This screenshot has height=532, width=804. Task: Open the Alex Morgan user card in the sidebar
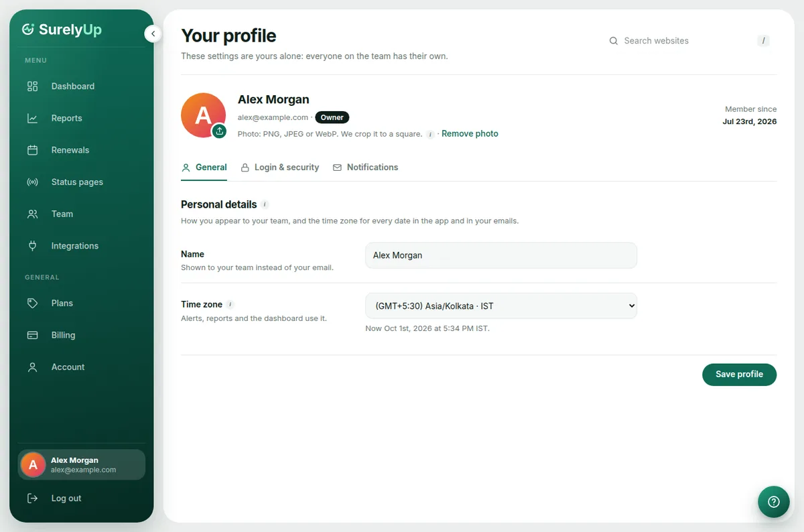point(82,465)
